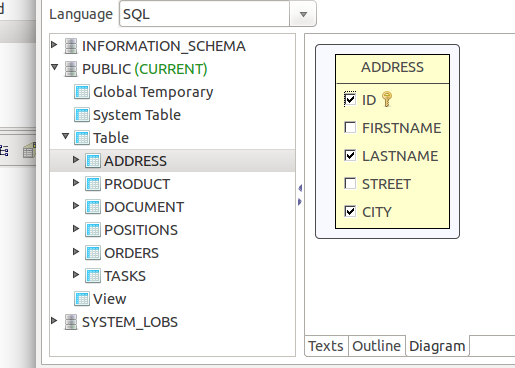Expand the PRODUCT table node
The width and height of the screenshot is (515, 368).
click(76, 182)
